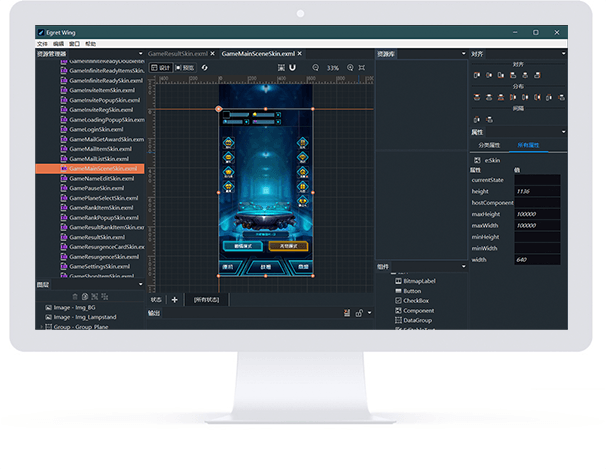The height and width of the screenshot is (469, 606).
Task: Open the 文件 menu
Action: [x=42, y=44]
